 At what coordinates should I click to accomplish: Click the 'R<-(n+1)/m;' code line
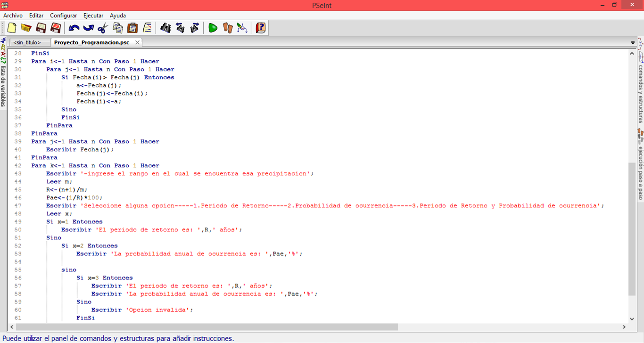pos(66,189)
